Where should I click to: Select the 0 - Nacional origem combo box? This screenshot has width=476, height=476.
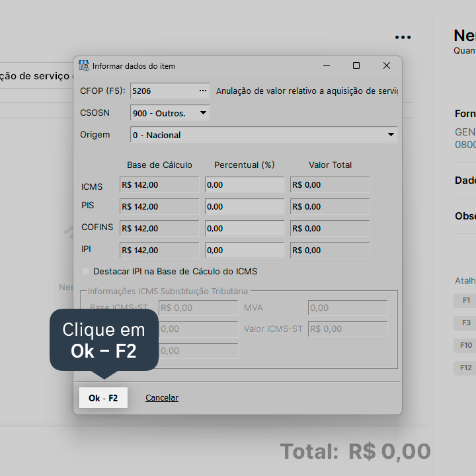tap(264, 134)
